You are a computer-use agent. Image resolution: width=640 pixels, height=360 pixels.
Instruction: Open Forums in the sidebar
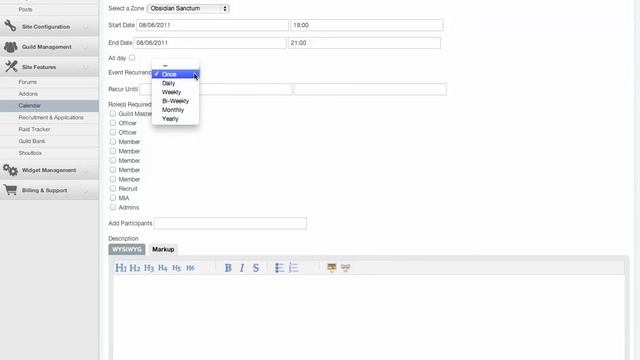(x=27, y=82)
